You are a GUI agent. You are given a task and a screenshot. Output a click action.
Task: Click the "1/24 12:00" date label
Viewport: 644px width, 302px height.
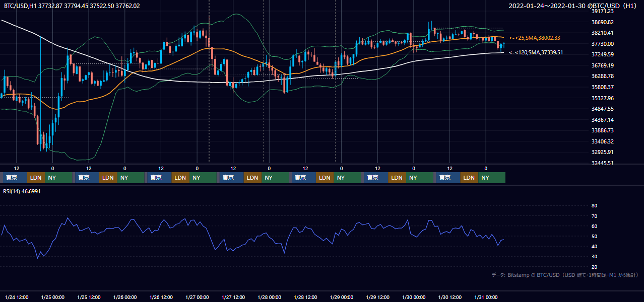[17, 297]
